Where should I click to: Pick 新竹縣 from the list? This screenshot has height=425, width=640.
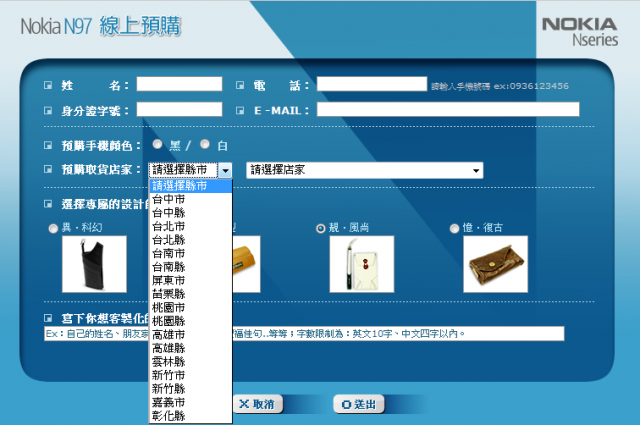[191, 388]
